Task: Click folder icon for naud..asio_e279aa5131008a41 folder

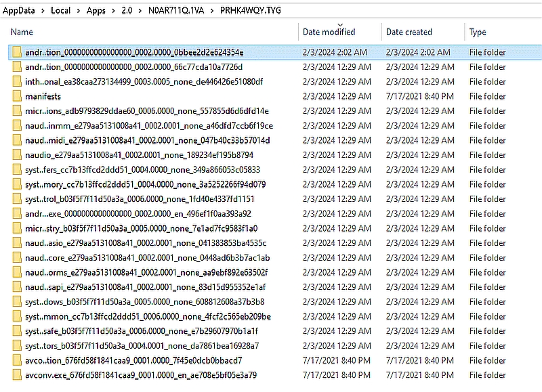Action: 16,243
